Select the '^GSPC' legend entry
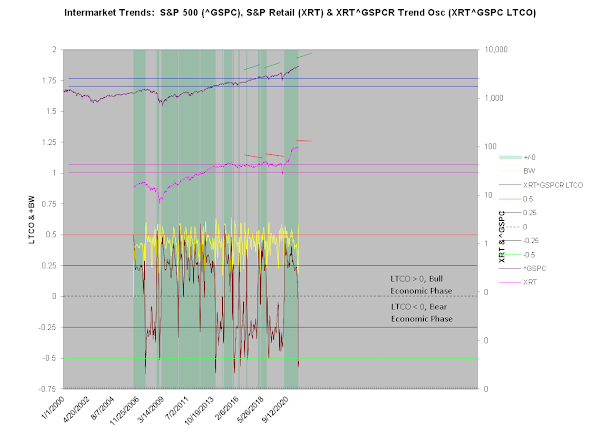The image size is (600, 435). pyautogui.click(x=522, y=269)
